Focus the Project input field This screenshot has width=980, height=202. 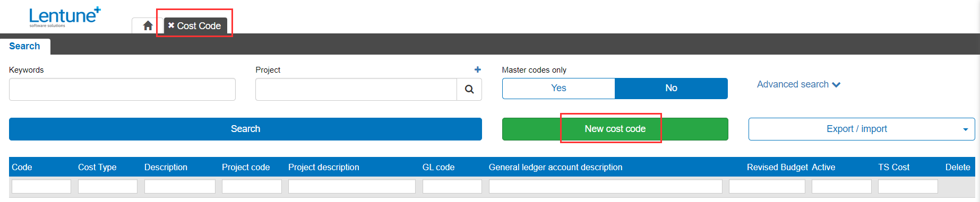356,89
